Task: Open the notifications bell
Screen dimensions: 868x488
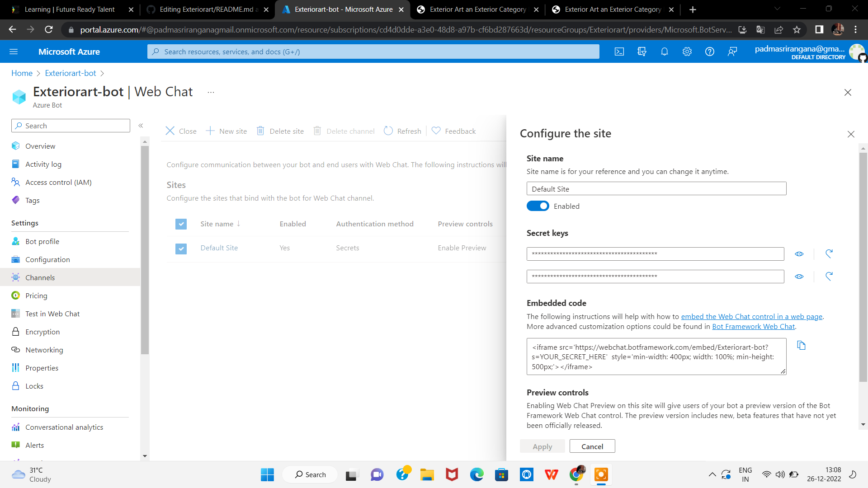Action: pos(664,52)
